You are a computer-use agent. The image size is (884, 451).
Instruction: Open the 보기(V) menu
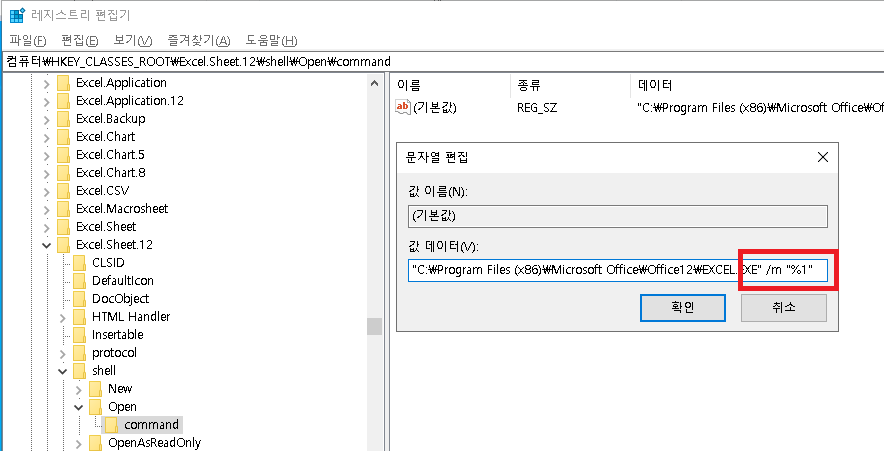[133, 41]
